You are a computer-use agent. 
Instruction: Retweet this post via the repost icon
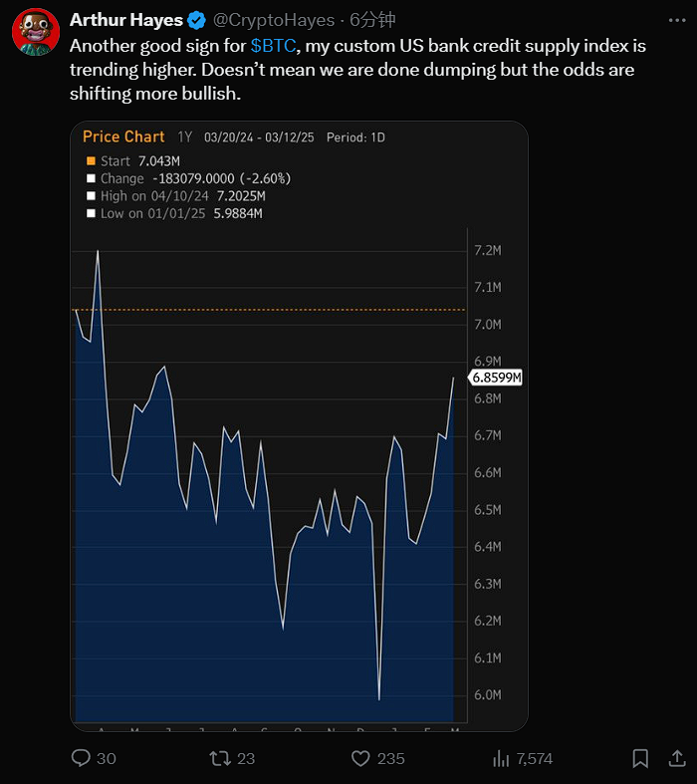(x=218, y=758)
